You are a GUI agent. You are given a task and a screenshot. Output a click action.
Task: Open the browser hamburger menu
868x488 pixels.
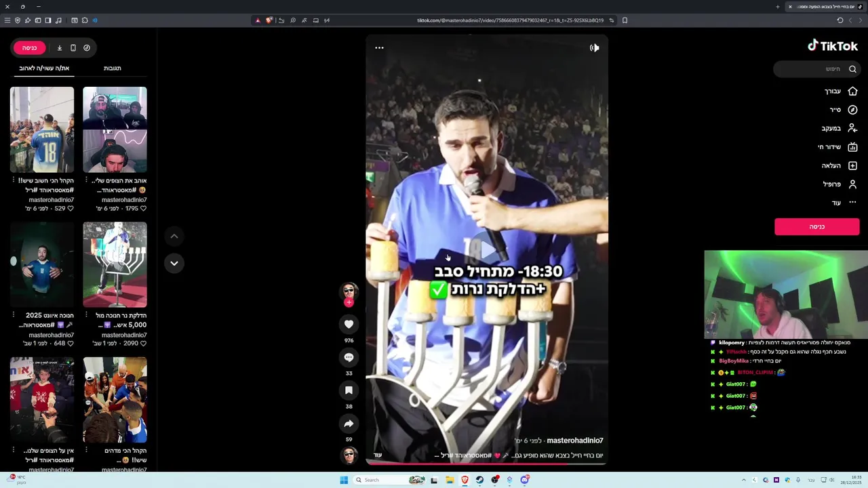[x=7, y=20]
